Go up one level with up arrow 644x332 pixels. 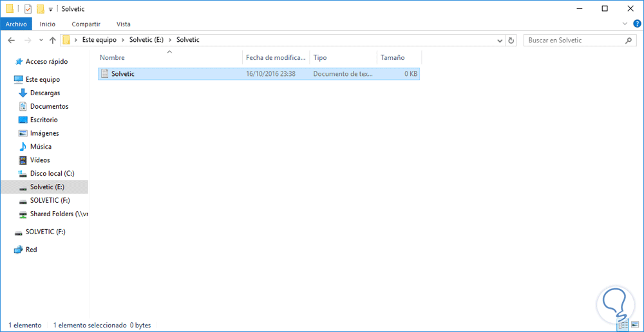click(53, 41)
